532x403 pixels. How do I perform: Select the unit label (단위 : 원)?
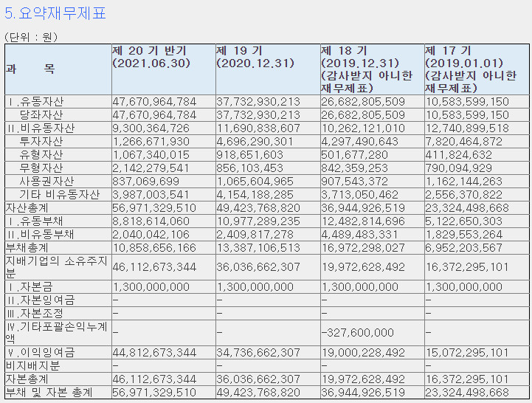click(31, 37)
